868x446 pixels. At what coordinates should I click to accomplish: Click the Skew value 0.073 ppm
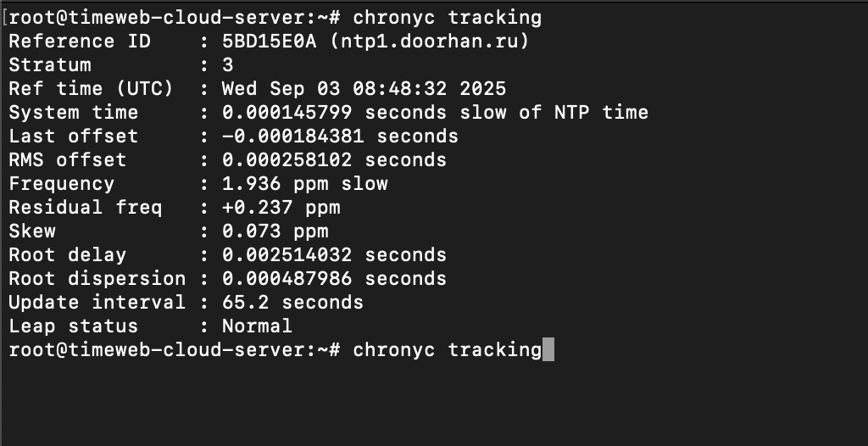(275, 231)
